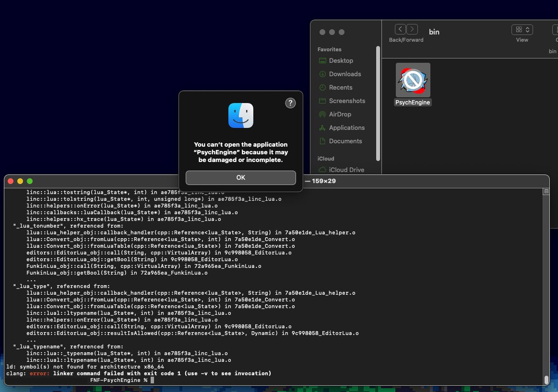
Task: Click '"_lua_type", referenced from:' line
Action: (x=61, y=286)
